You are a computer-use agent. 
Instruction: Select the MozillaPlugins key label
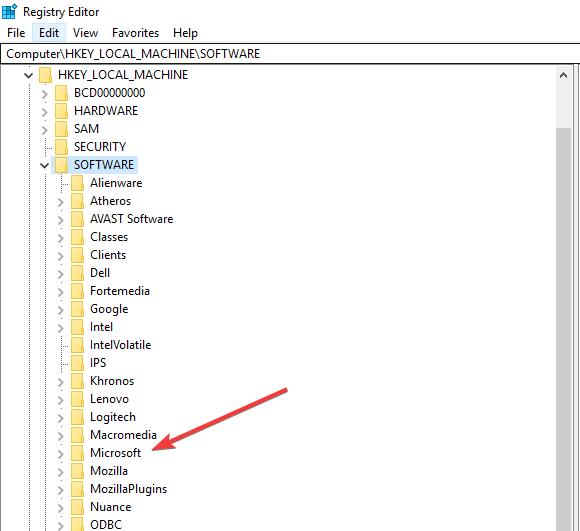[x=128, y=489]
